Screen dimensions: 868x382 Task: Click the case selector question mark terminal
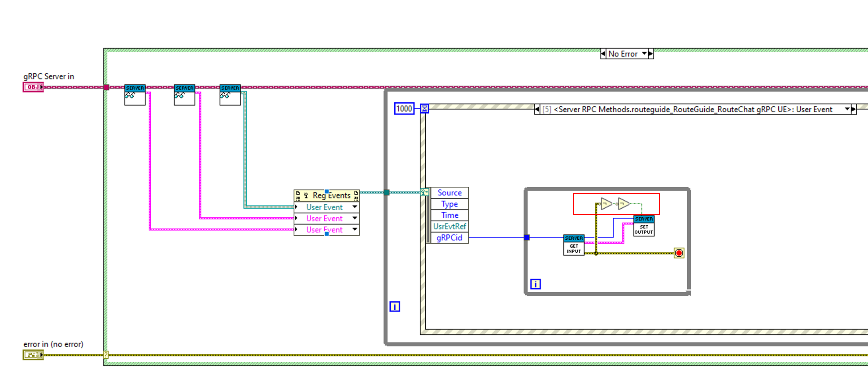click(106, 355)
